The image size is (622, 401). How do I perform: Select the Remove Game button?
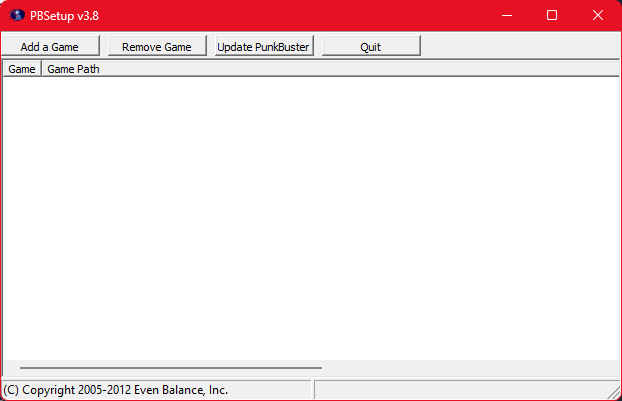tap(157, 46)
